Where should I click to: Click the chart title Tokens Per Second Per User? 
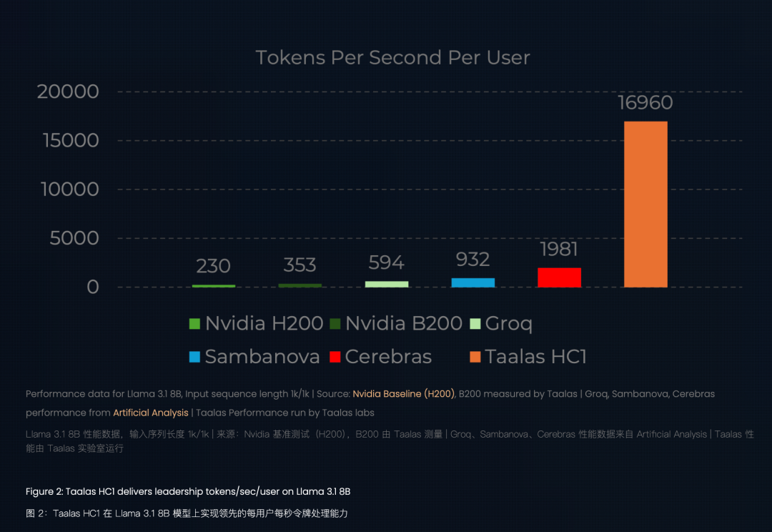pyautogui.click(x=392, y=58)
